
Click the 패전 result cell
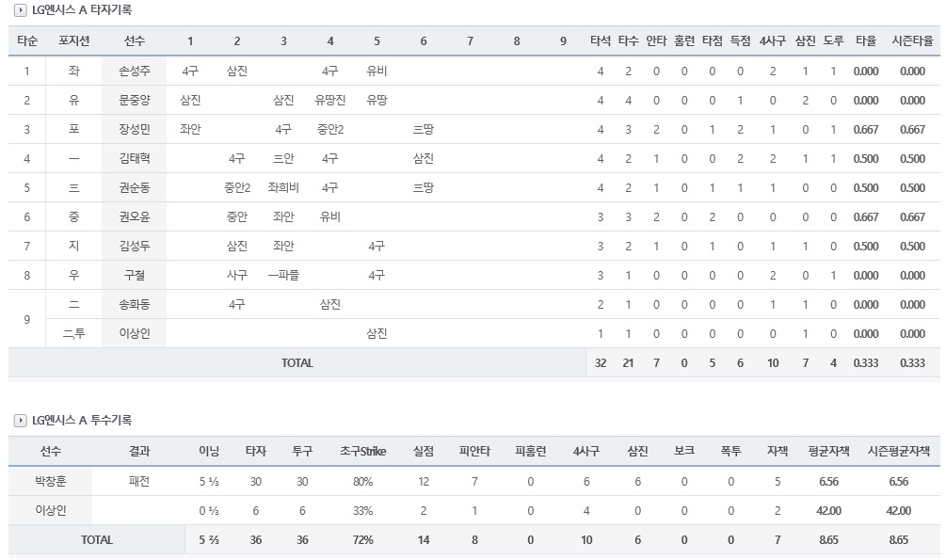tap(138, 481)
